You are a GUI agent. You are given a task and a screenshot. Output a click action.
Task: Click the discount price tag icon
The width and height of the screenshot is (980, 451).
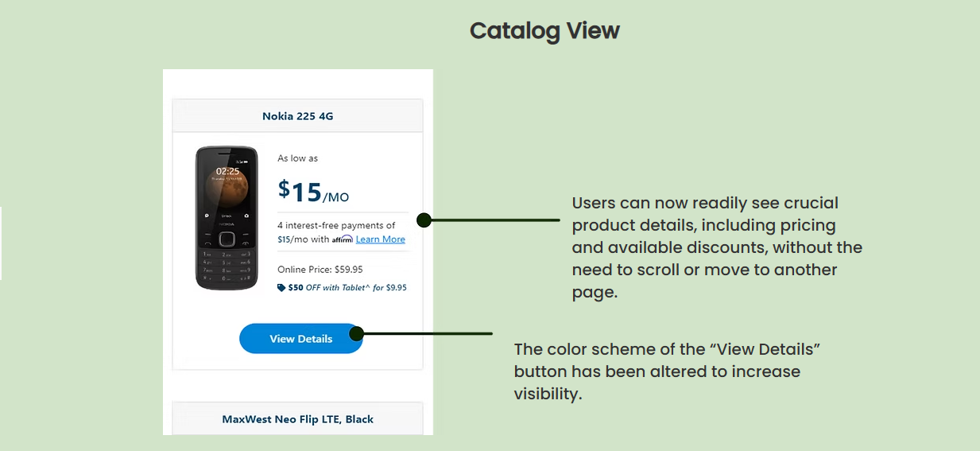281,288
